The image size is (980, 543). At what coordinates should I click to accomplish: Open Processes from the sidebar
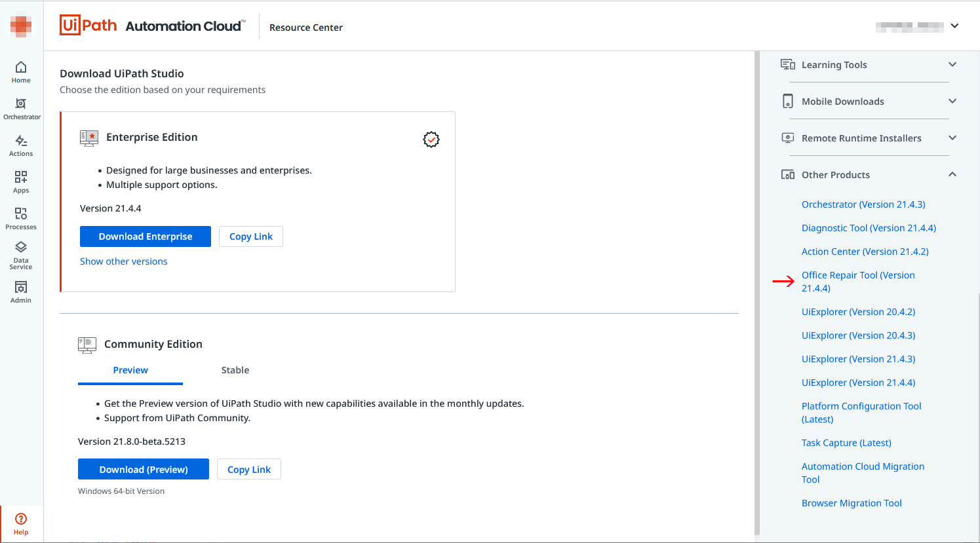coord(21,218)
